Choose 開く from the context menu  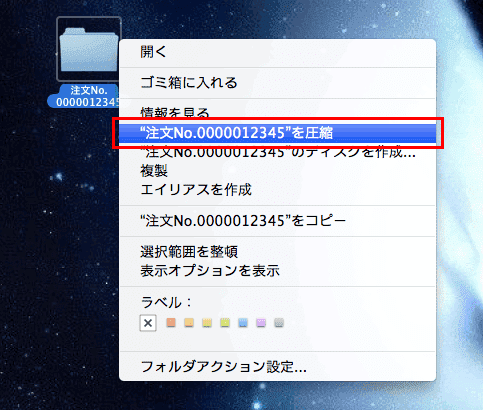(x=277, y=52)
